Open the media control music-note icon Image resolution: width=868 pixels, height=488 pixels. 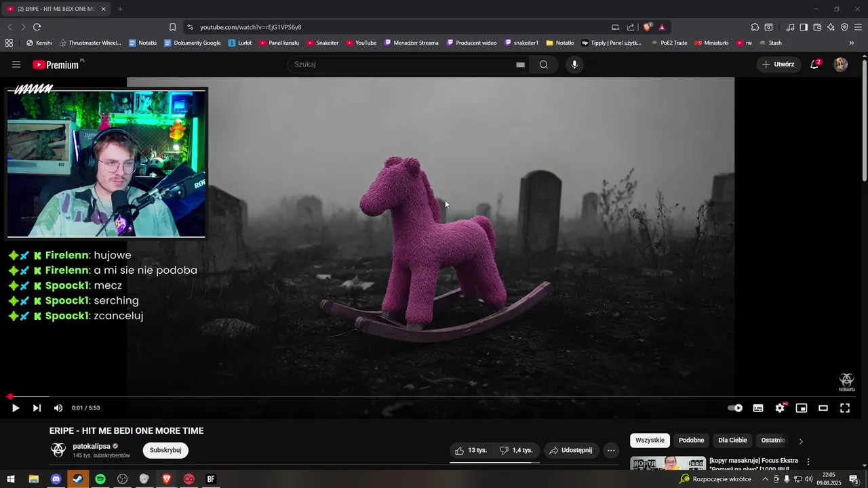coord(790,27)
